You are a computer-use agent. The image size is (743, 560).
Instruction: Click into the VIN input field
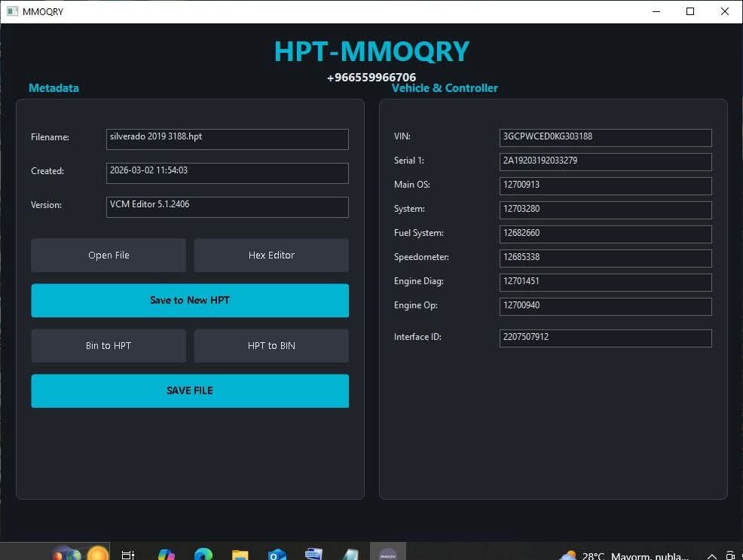605,137
